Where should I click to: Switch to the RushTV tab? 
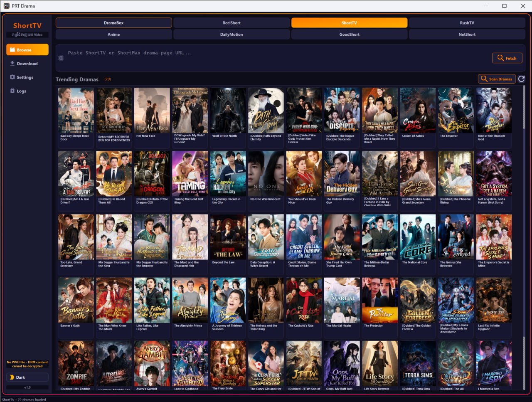(467, 23)
